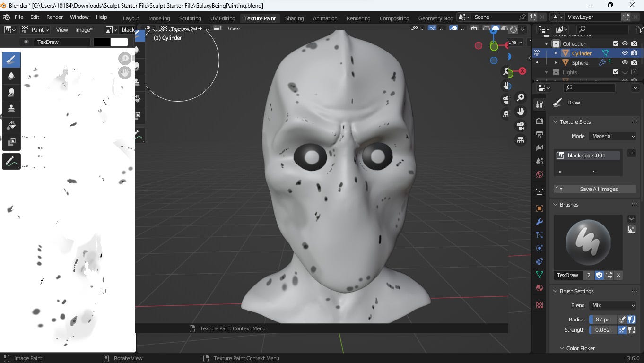Screen dimensions: 644x363
Task: Select the Draw brush tool
Action: coord(11,60)
